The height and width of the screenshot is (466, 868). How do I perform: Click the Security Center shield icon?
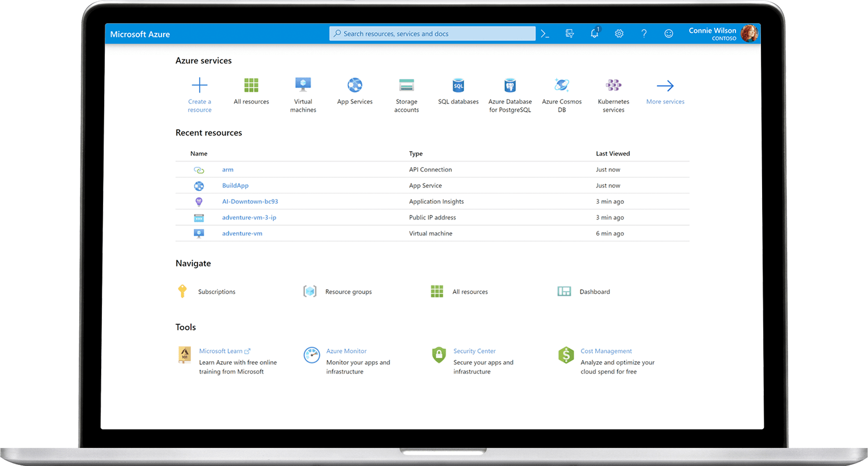(x=439, y=355)
